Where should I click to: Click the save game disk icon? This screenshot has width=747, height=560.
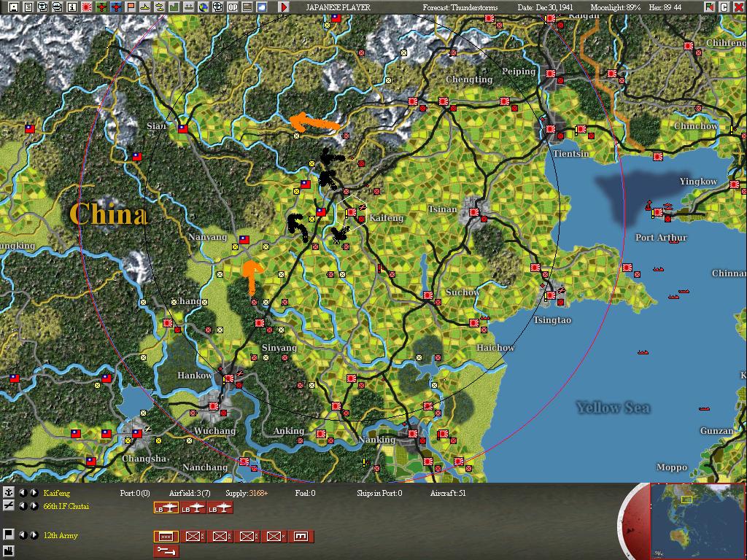point(14,7)
